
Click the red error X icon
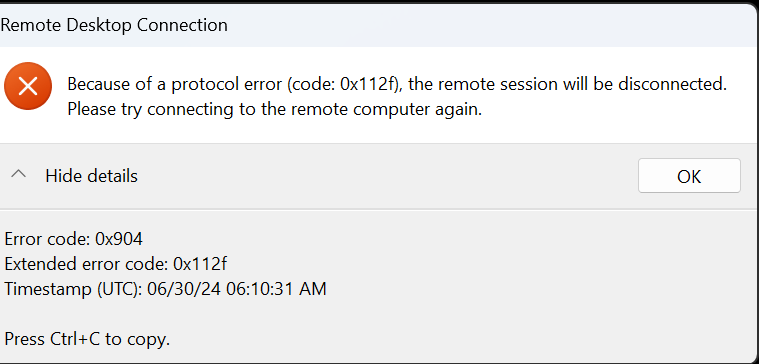(x=28, y=86)
